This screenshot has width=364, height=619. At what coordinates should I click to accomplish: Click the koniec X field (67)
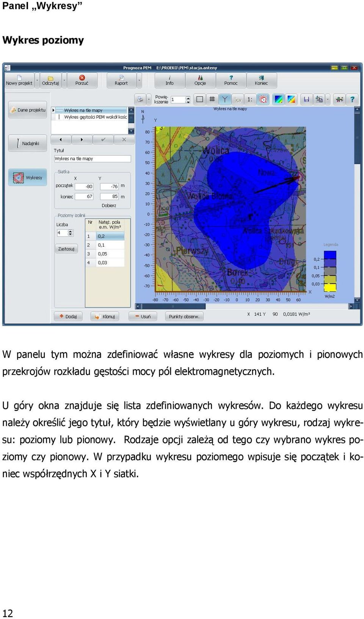pos(84,196)
